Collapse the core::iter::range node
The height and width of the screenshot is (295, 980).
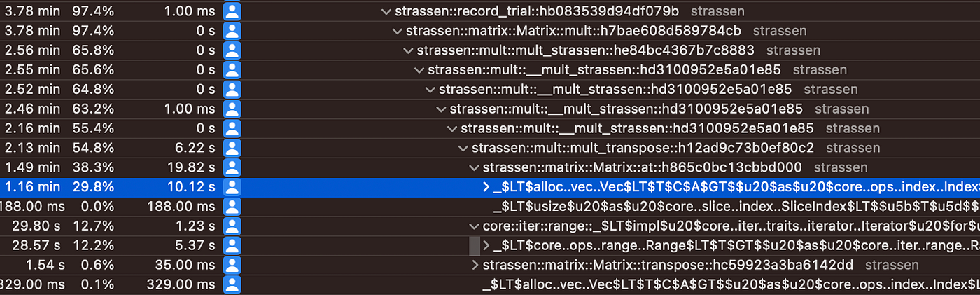pyautogui.click(x=474, y=226)
